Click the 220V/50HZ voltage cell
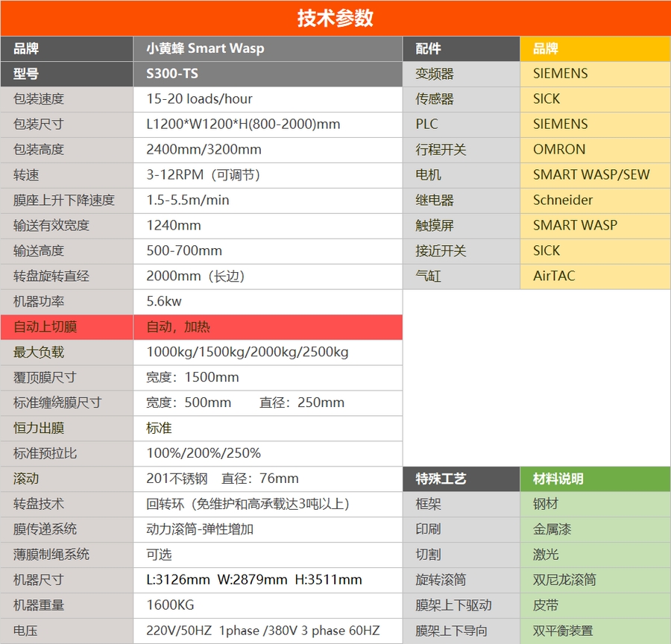 pos(268,631)
